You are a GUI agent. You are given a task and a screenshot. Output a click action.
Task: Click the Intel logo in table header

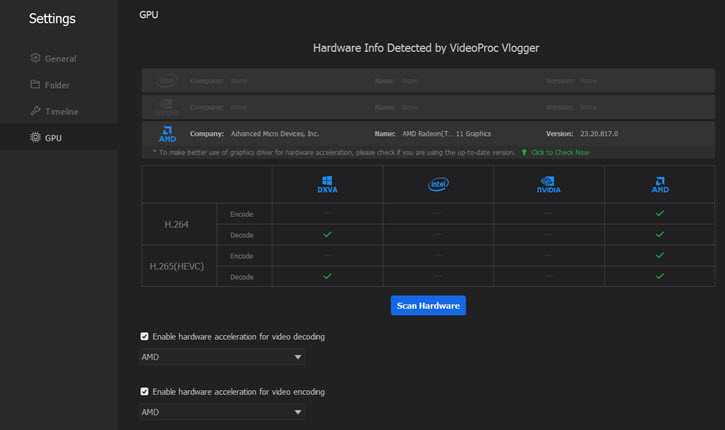tap(438, 185)
